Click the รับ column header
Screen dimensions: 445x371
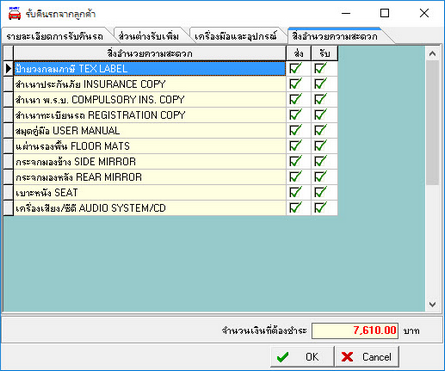[324, 53]
